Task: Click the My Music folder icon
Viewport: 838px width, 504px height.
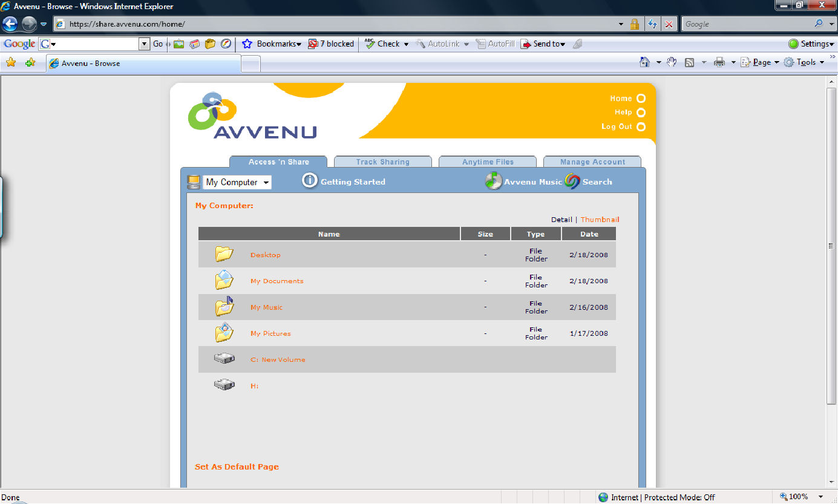Action: tap(224, 306)
